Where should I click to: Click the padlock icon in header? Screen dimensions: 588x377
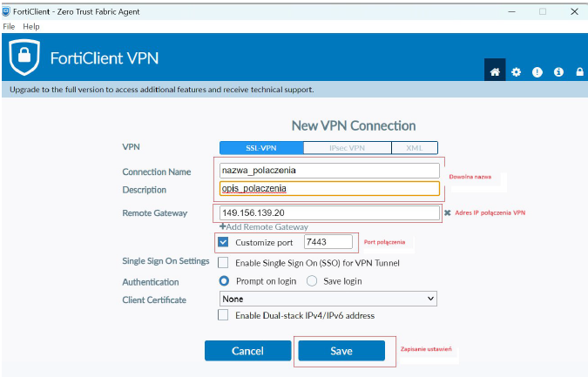point(579,72)
